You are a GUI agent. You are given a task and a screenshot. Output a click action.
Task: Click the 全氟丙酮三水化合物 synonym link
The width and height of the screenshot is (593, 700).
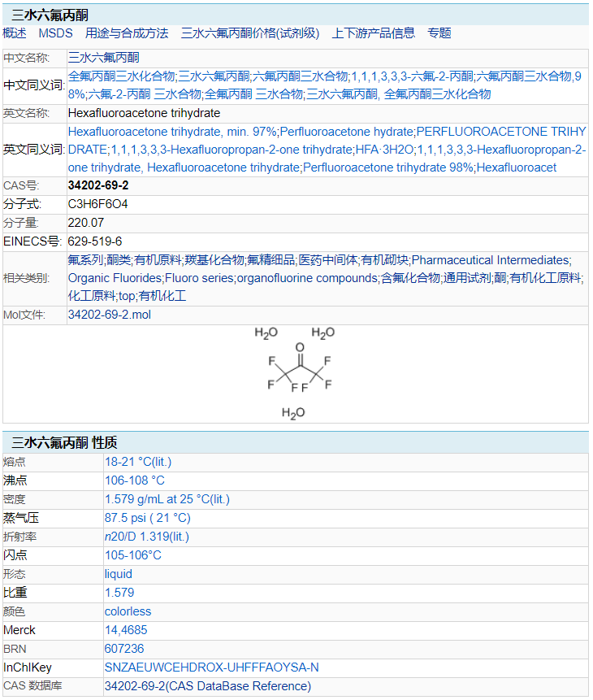pos(121,76)
